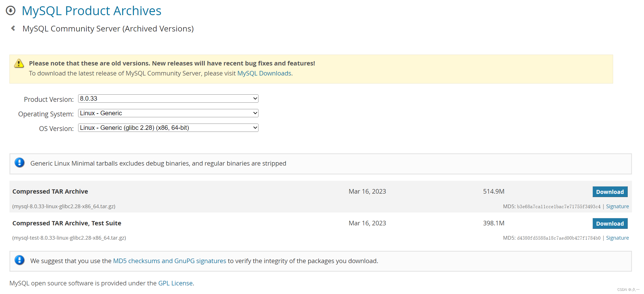644x294 pixels.
Task: Click the OS Version label
Action: pos(56,129)
